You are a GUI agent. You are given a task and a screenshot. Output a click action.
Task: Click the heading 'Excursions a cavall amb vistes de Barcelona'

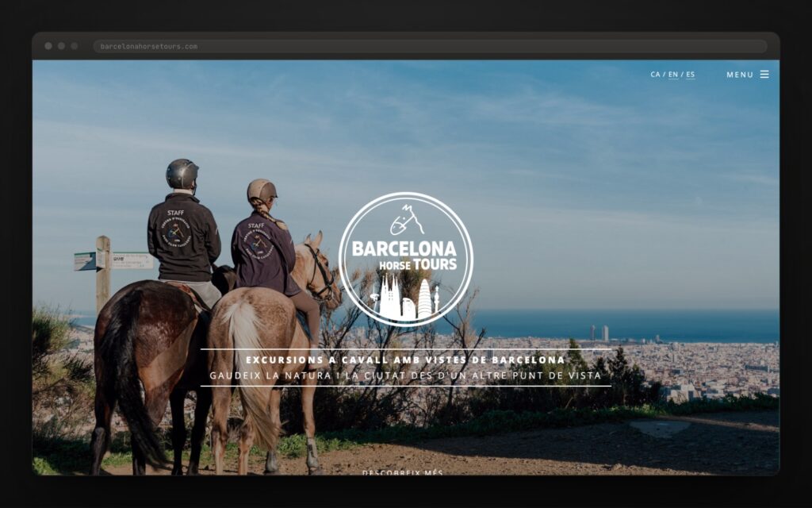405,360
